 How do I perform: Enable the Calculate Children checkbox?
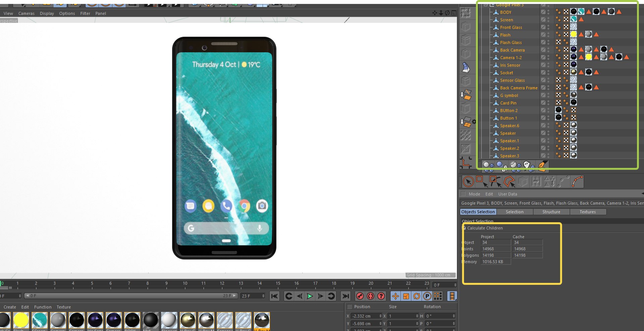pos(464,228)
